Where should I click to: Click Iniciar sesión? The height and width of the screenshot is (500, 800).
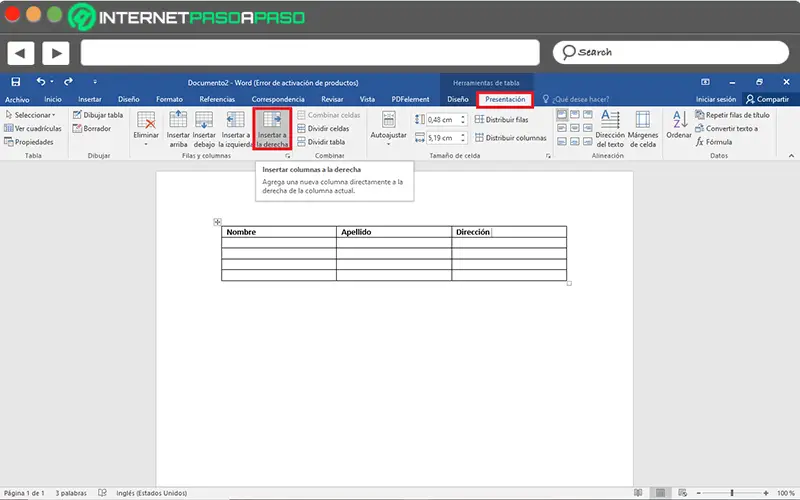(716, 99)
